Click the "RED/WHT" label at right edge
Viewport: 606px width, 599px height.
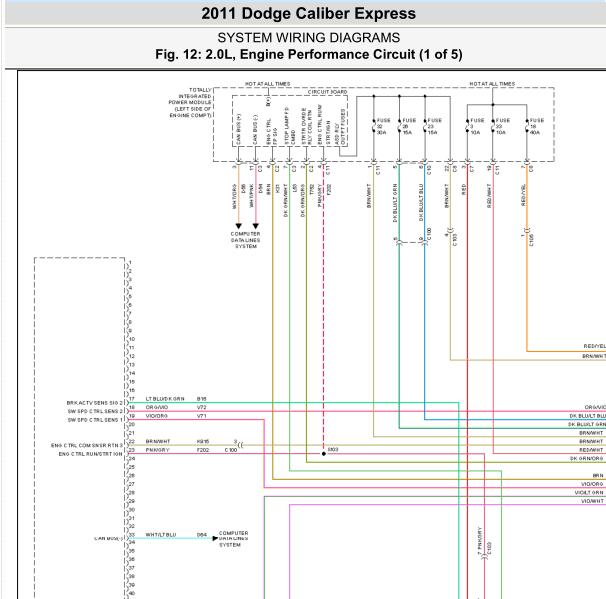pyautogui.click(x=591, y=450)
